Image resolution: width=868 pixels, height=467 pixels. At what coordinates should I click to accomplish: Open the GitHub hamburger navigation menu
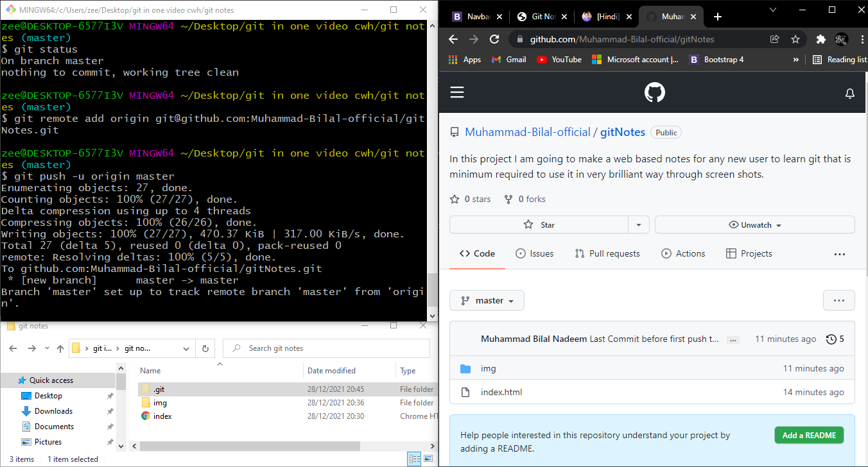point(456,93)
